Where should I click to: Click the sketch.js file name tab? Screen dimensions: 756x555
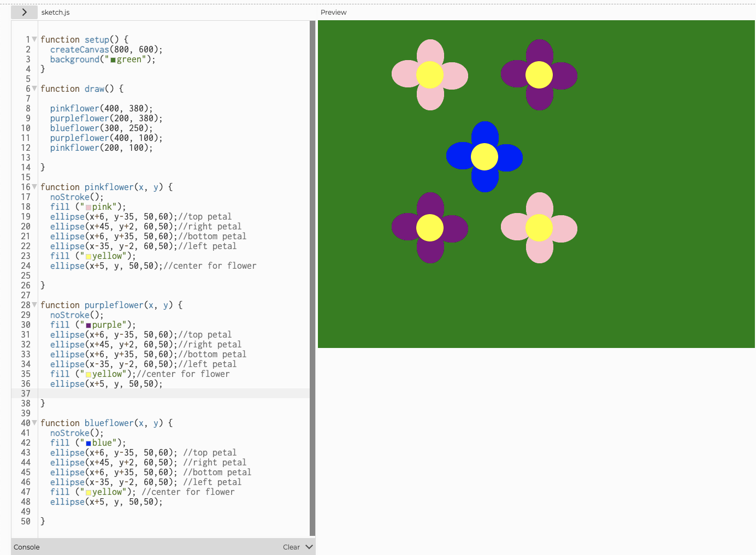56,12
